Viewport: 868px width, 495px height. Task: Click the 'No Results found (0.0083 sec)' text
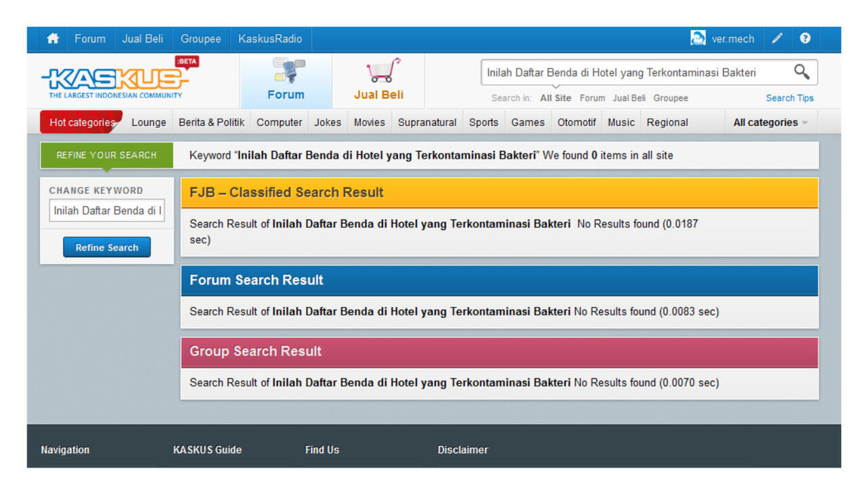(x=646, y=312)
